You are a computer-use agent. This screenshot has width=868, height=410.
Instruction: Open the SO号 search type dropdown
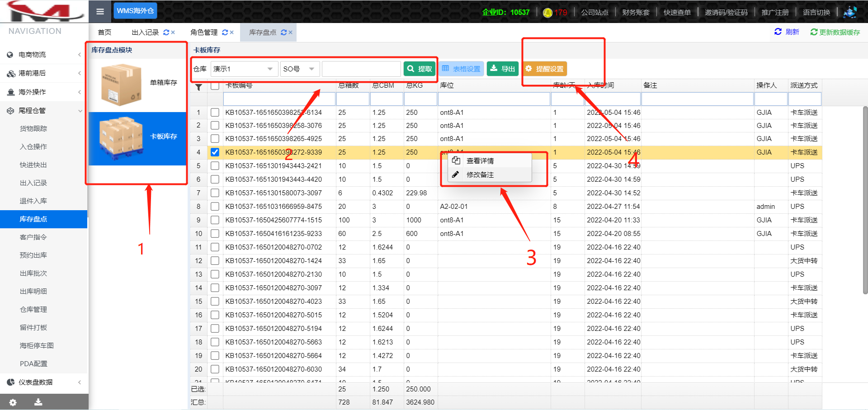point(299,69)
